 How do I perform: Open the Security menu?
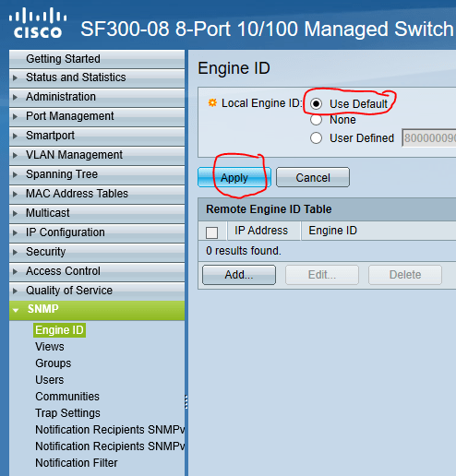click(x=97, y=252)
